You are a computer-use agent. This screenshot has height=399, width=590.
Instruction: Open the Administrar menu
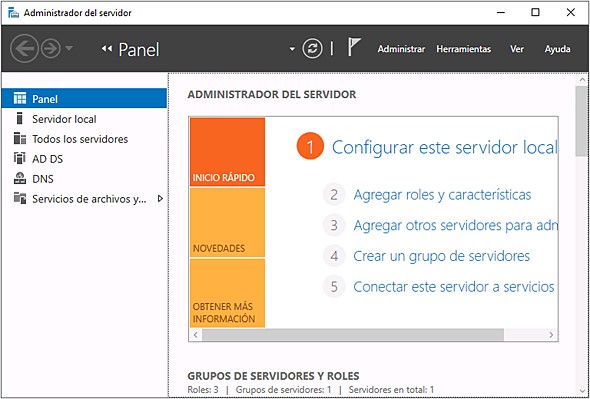[401, 49]
